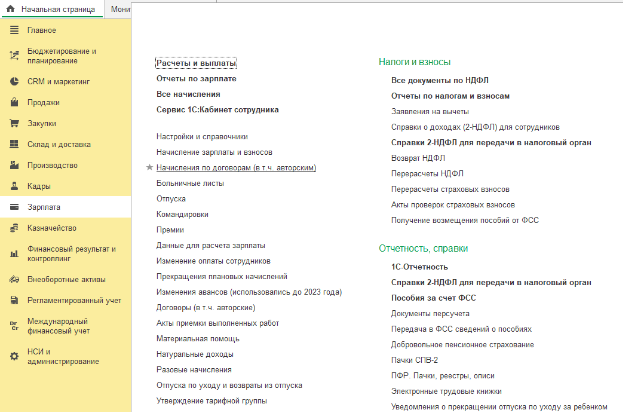The width and height of the screenshot is (624, 412).
Task: Open Больничные листы
Action: (x=190, y=183)
